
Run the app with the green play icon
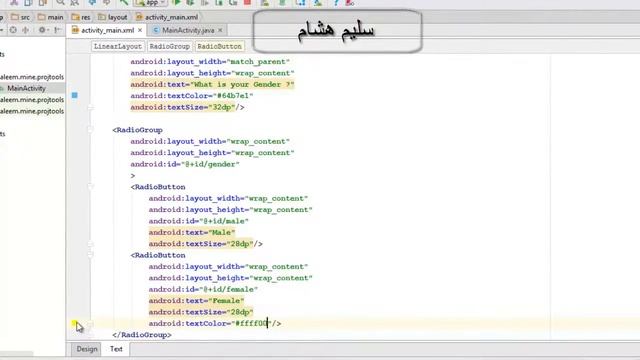tap(177, 2)
